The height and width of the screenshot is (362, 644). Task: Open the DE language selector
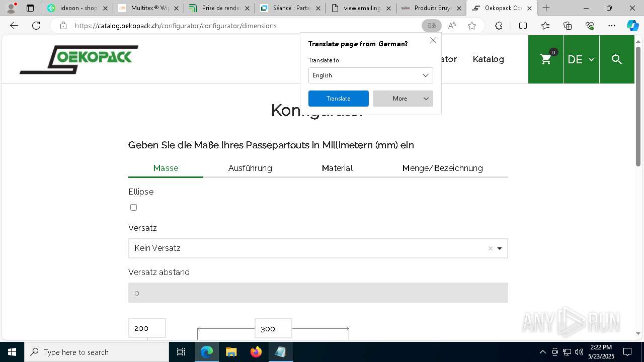[x=581, y=59]
